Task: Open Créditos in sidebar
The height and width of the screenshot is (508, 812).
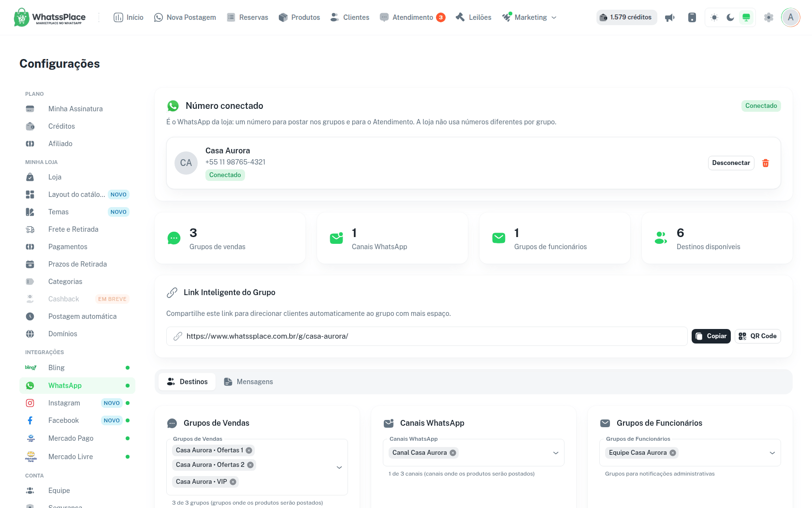Action: tap(77, 126)
